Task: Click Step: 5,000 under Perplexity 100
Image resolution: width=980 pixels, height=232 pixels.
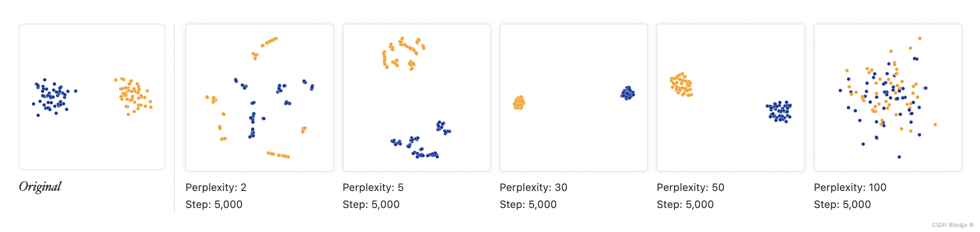Action: point(842,205)
